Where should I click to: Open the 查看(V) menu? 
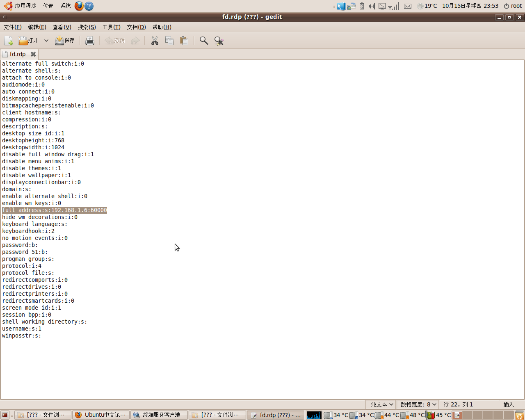[x=62, y=27]
